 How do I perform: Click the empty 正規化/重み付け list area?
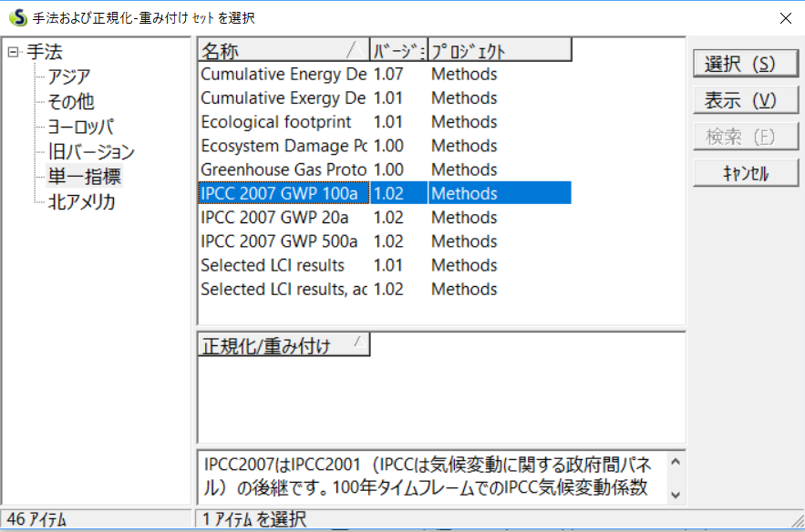441,400
